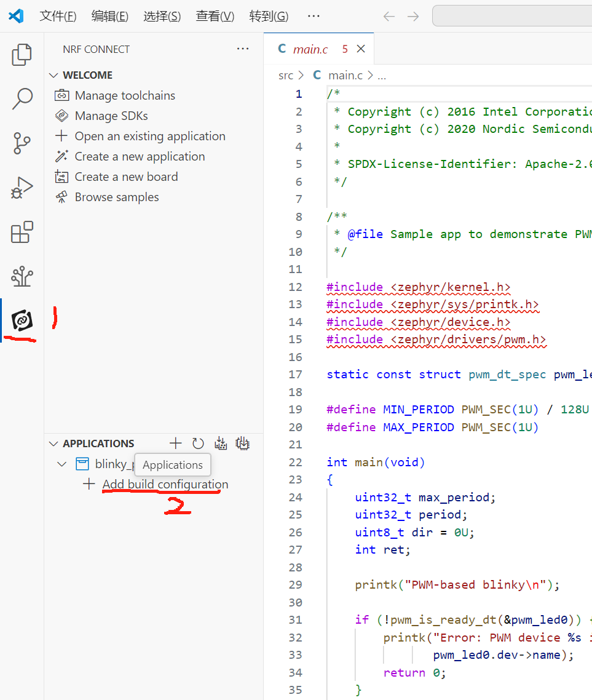Click the refresh icon in APPLICATIONS panel
This screenshot has width=592, height=700.
coord(198,443)
